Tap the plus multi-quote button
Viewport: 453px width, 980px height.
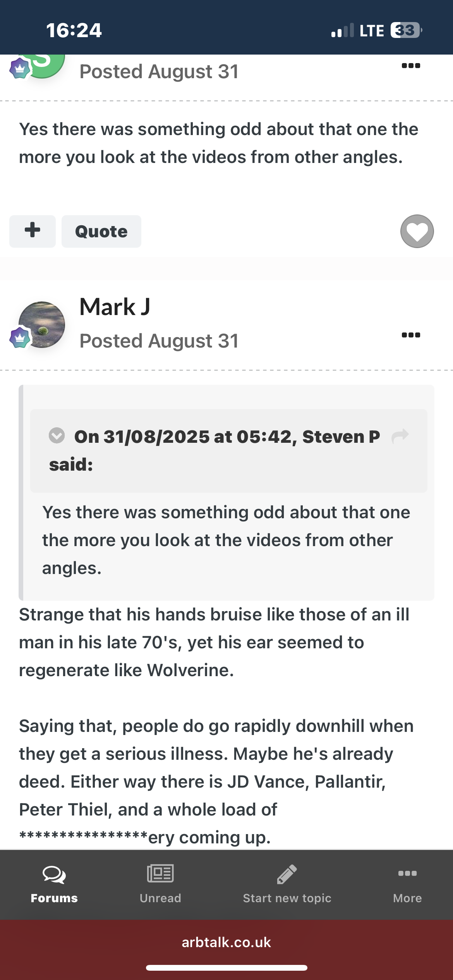(x=33, y=231)
